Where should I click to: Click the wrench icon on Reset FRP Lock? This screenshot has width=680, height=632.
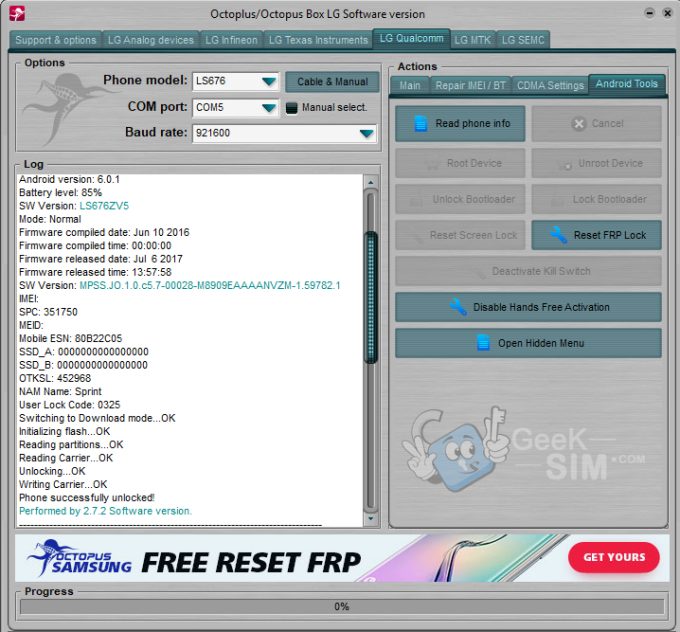click(557, 236)
